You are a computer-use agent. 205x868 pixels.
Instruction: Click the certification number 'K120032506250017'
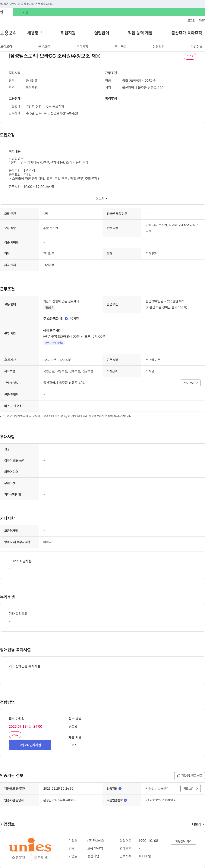click(161, 800)
